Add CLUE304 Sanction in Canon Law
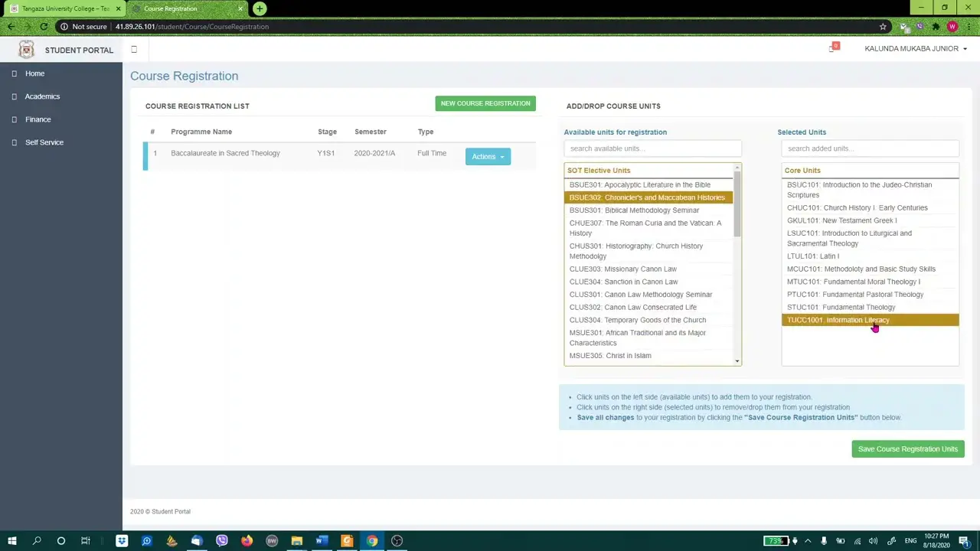Viewport: 980px width, 551px height. tap(648, 282)
